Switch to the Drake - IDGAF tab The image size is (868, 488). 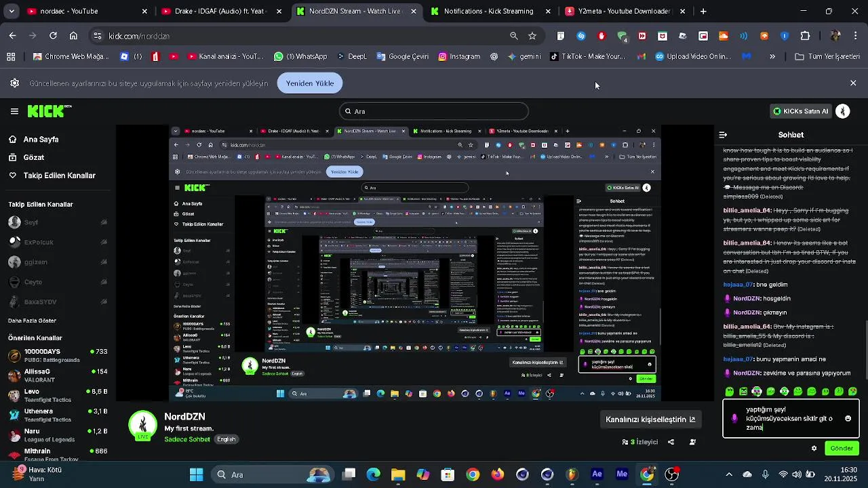[222, 11]
